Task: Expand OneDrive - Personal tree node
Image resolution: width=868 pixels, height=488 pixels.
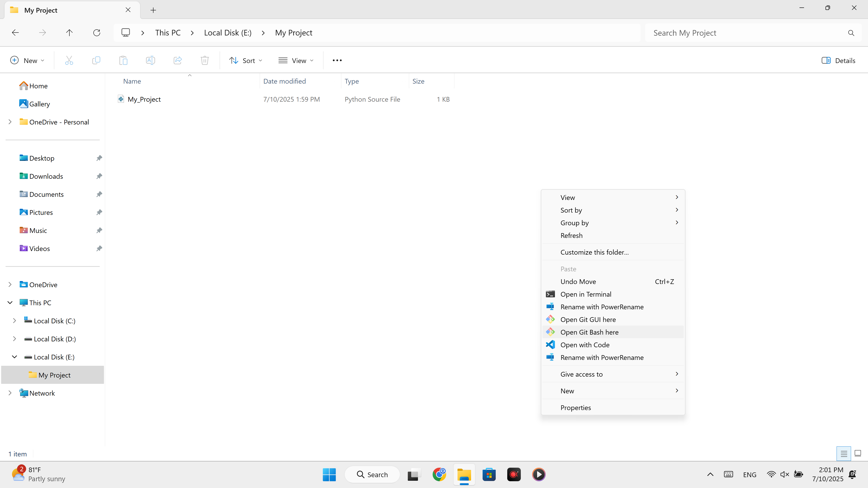Action: coord(10,122)
